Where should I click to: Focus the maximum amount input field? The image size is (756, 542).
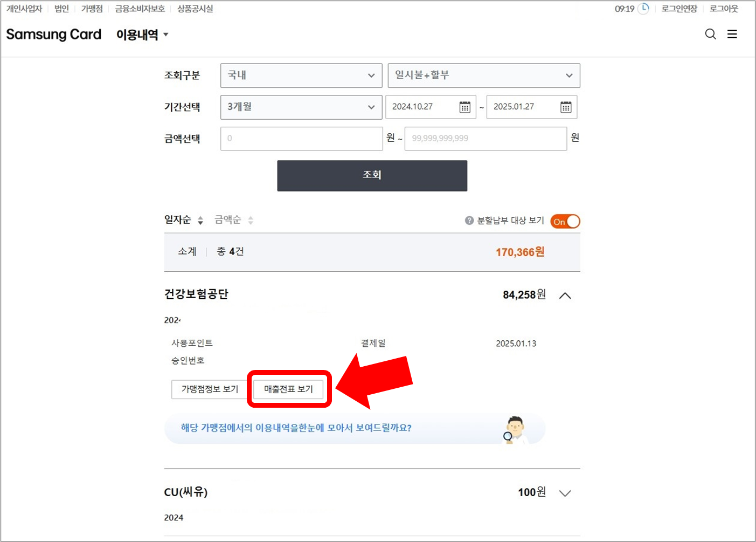[x=485, y=139]
